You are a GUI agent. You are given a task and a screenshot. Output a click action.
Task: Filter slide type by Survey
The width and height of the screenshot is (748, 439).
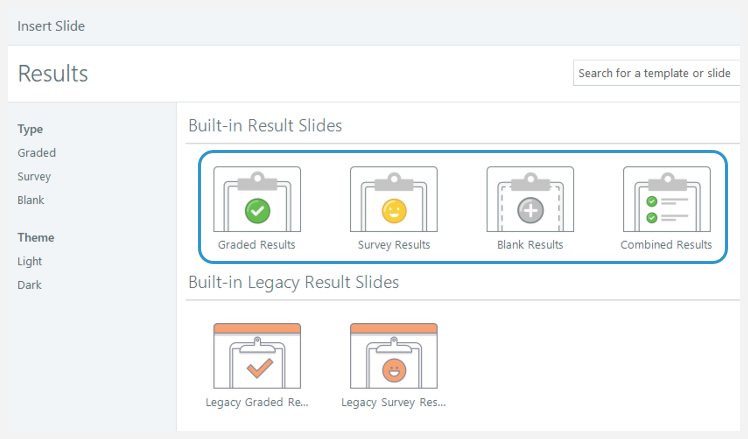tap(34, 176)
